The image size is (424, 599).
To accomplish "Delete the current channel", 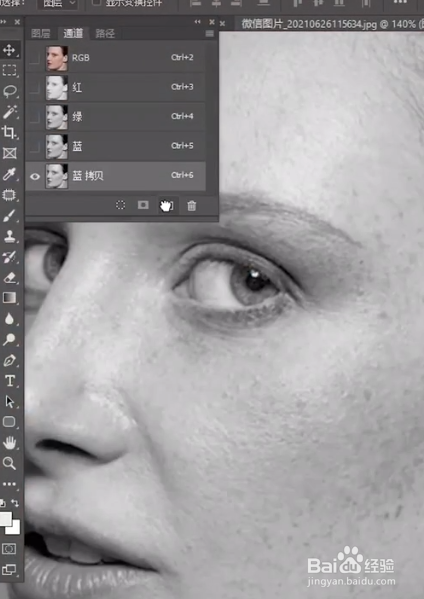I will pyautogui.click(x=191, y=206).
